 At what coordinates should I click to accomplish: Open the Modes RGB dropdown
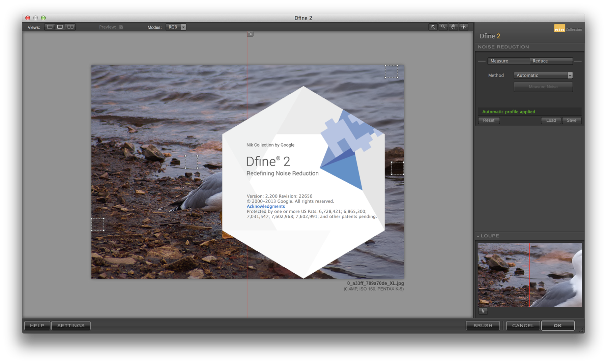(176, 27)
